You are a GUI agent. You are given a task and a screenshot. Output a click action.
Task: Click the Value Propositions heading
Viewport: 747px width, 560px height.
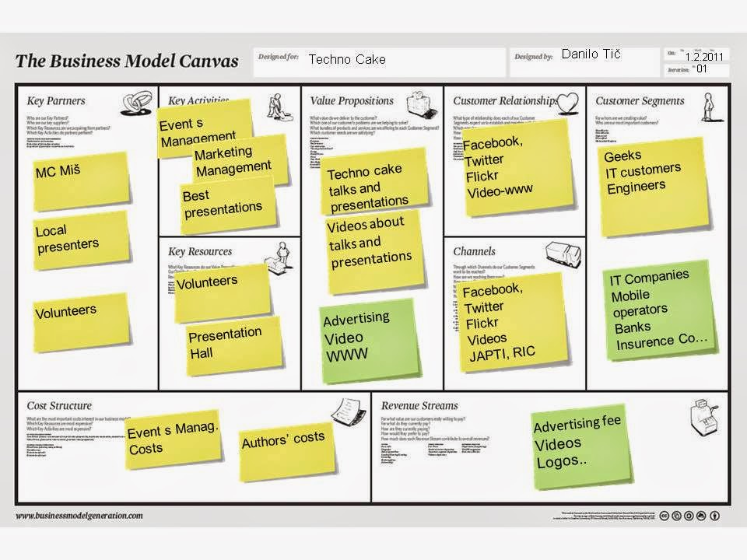352,101
